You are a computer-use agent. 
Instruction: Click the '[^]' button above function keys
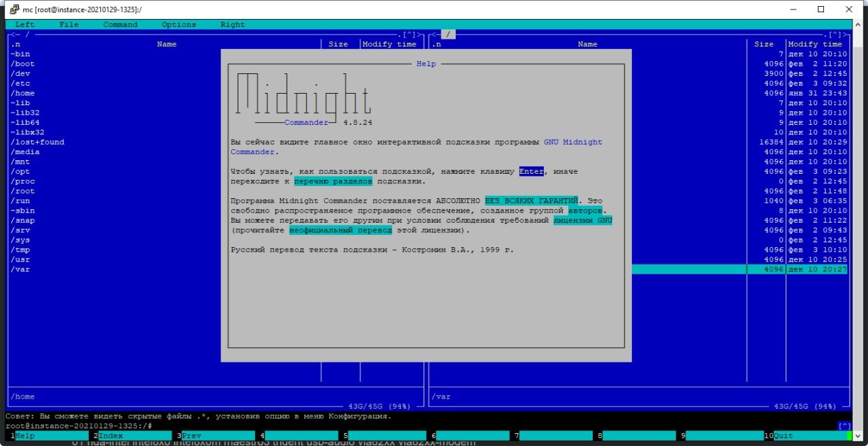point(844,426)
